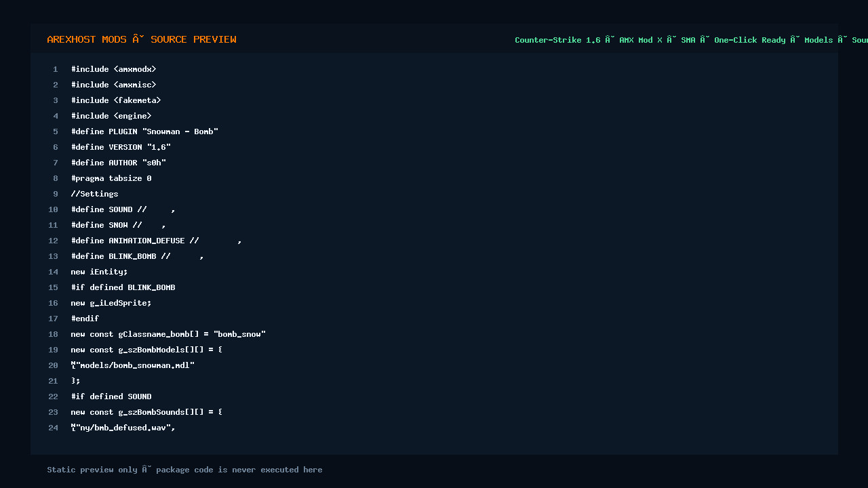868x488 pixels.
Task: Click the '#pragma tabsize 0' line
Action: pyautogui.click(x=111, y=178)
